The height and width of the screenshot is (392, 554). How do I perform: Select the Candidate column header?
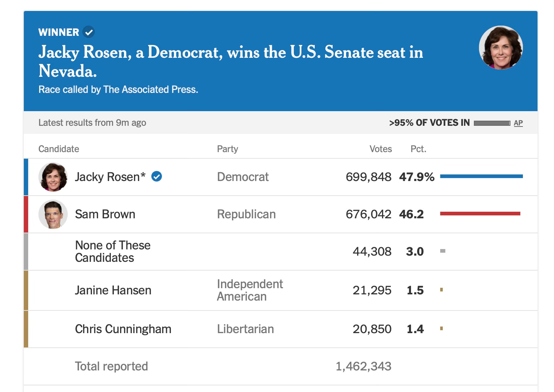coord(59,149)
